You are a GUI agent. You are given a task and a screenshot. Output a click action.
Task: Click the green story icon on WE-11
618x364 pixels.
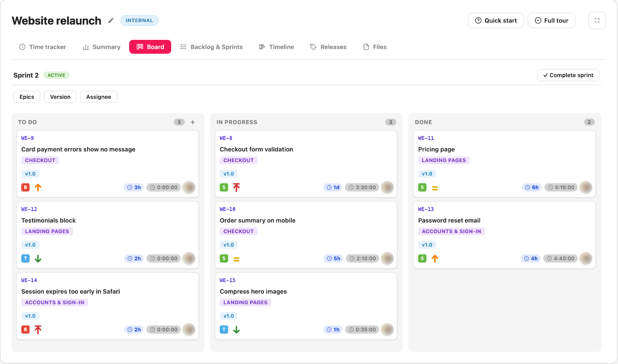click(422, 188)
